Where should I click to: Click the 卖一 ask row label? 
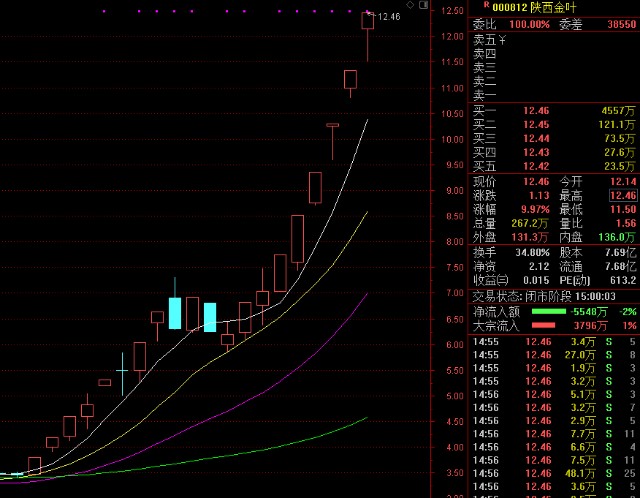tap(484, 95)
